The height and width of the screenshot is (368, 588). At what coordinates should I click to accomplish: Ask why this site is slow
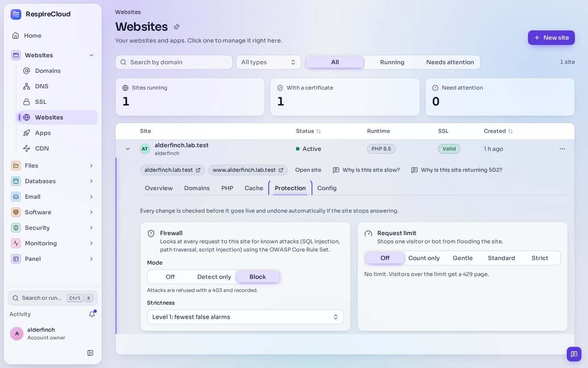(366, 170)
